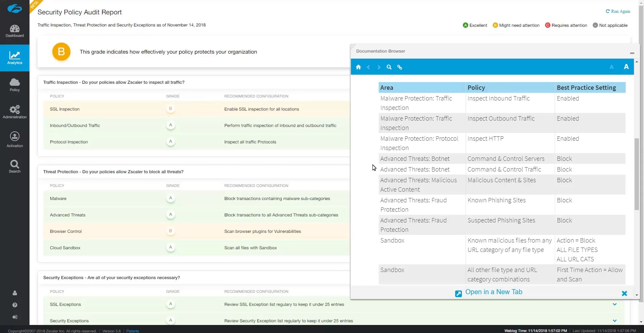Click the B grade badge for Browser Control
The width and height of the screenshot is (644, 333).
[x=170, y=231]
